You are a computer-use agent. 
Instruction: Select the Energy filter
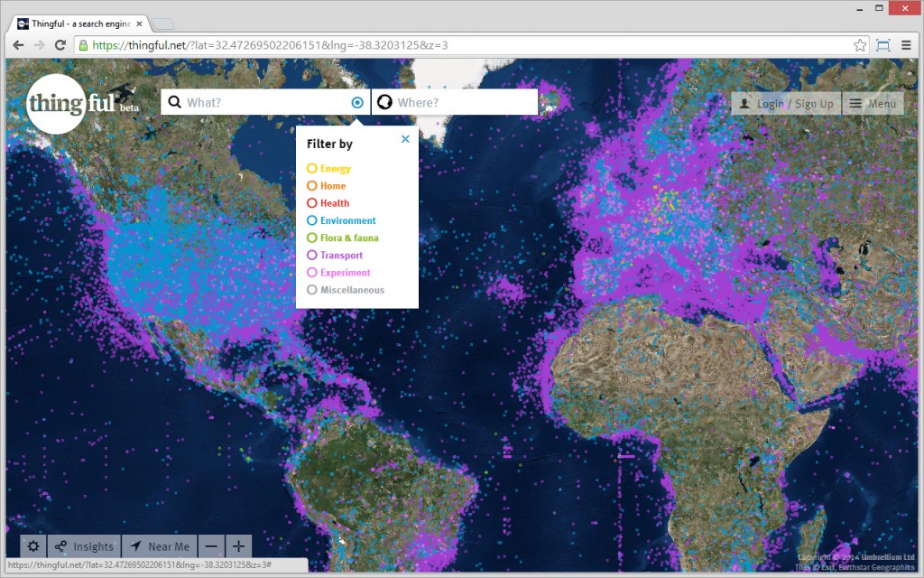tap(328, 169)
